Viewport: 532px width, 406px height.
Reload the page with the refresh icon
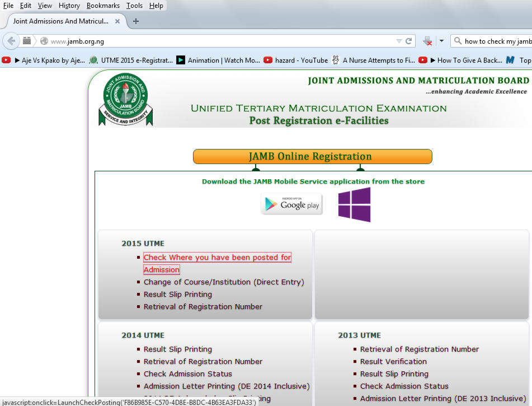click(408, 40)
